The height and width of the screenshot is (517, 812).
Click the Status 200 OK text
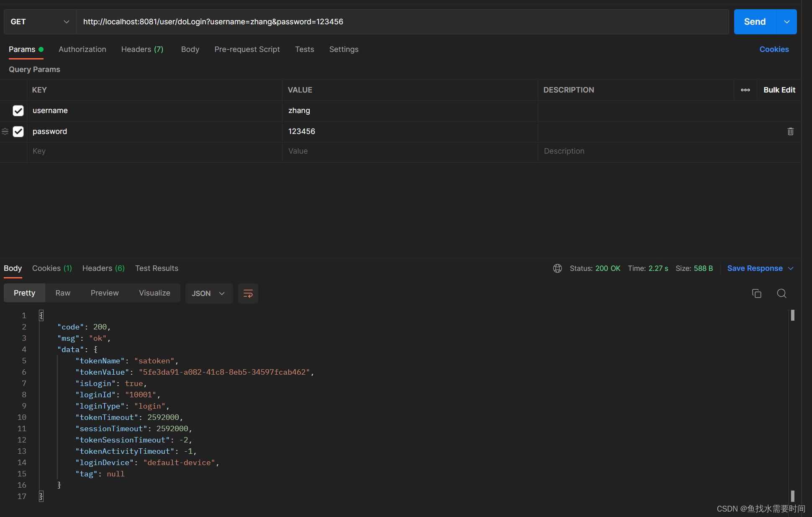coord(595,268)
